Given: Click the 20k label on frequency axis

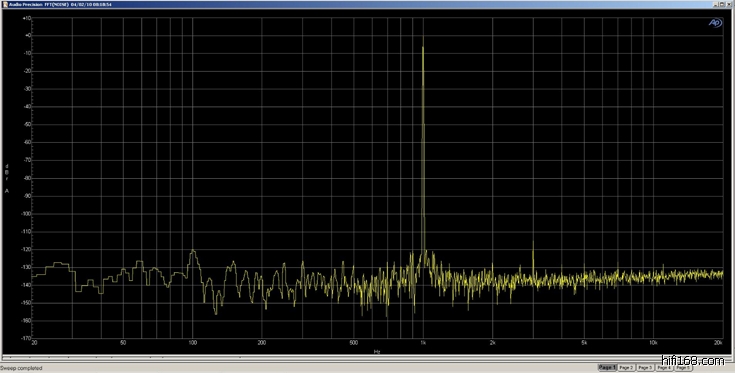Looking at the screenshot, I should (718, 343).
